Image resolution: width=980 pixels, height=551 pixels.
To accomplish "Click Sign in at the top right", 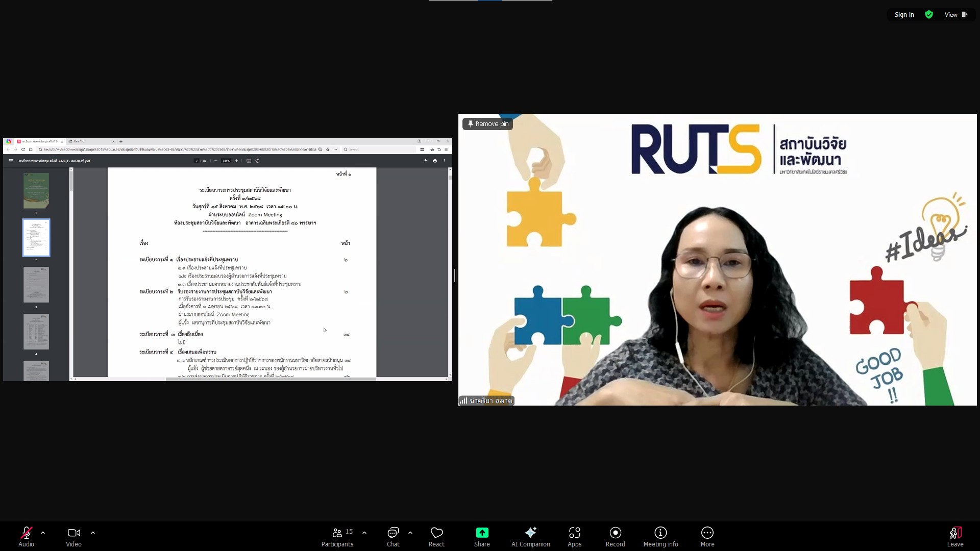I will coord(904,15).
